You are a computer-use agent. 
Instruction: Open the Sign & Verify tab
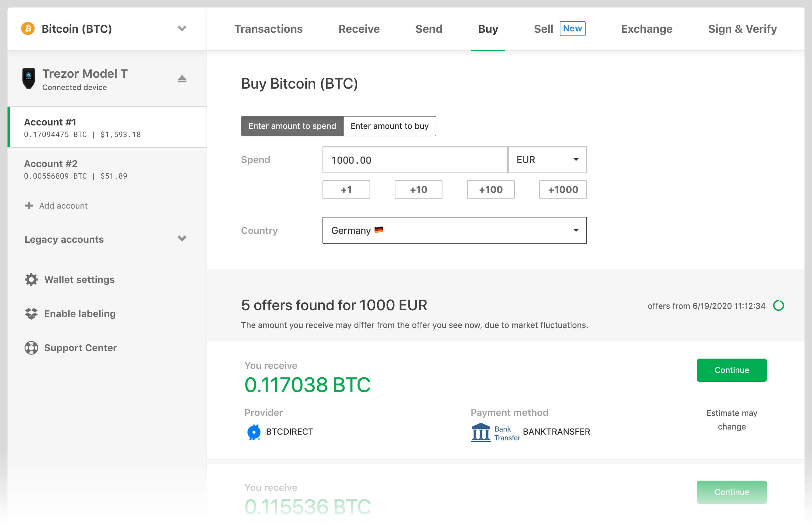pyautogui.click(x=742, y=29)
